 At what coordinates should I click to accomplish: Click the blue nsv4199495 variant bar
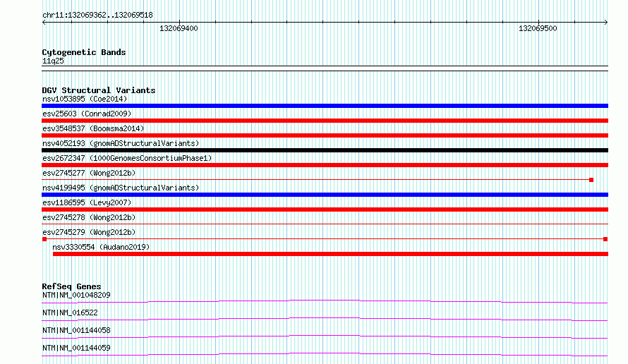tap(325, 195)
